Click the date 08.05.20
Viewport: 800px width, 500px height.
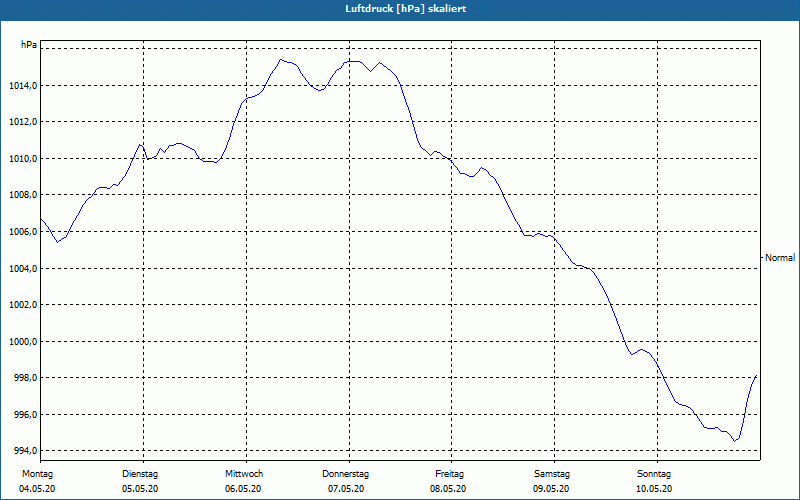[448, 489]
